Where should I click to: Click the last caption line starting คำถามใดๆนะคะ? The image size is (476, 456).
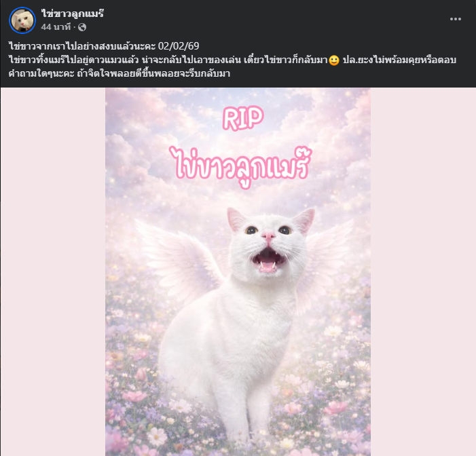(x=120, y=73)
